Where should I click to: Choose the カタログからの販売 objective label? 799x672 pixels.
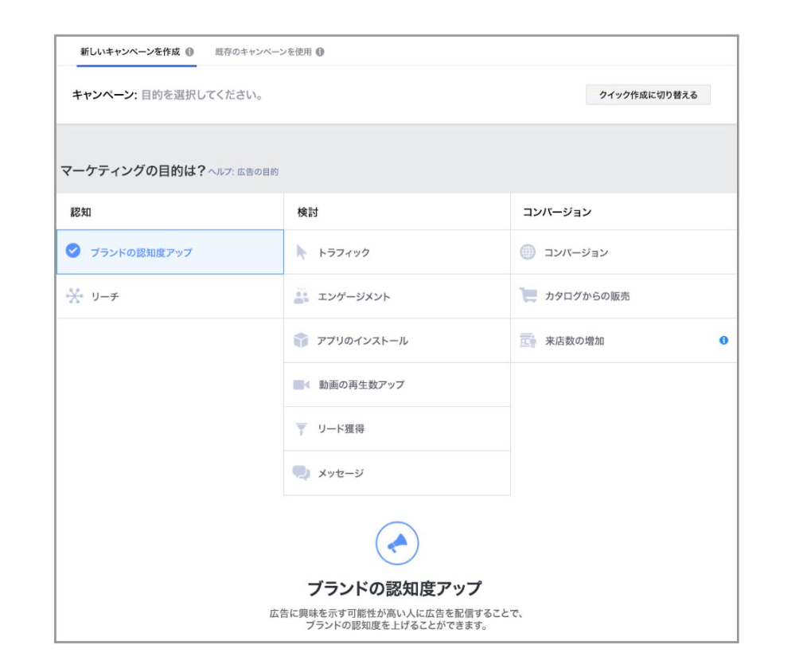(x=587, y=296)
